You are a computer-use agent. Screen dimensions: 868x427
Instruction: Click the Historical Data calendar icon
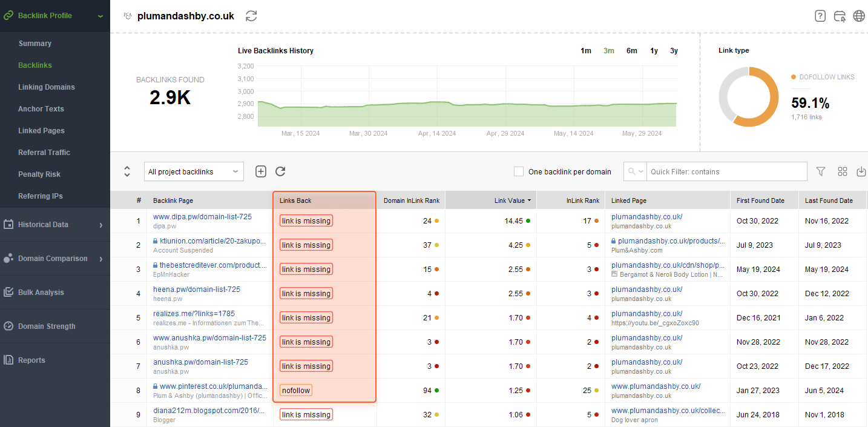pos(8,225)
